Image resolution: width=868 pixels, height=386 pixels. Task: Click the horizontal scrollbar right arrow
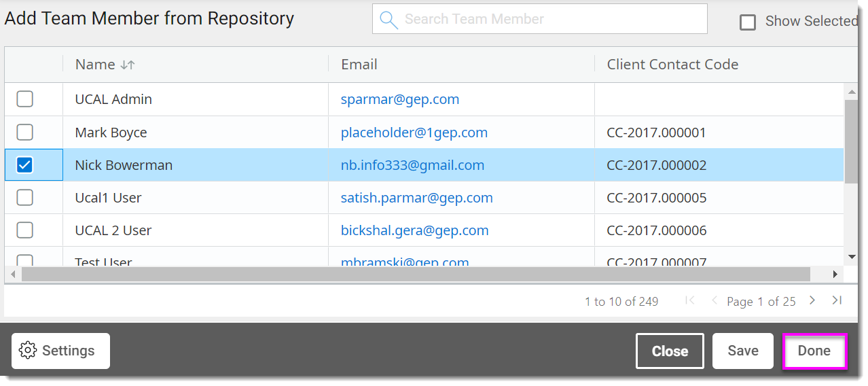click(835, 274)
